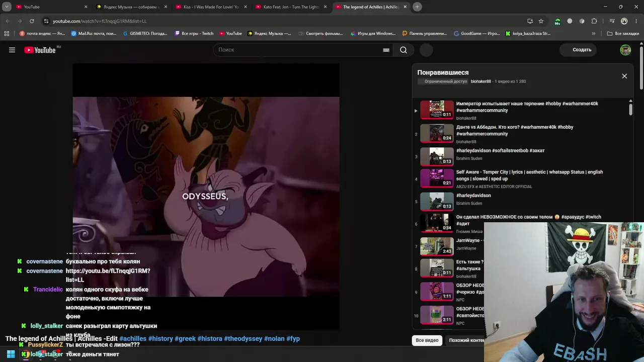The image size is (644, 362).
Task: Click the address bar URL
Action: tap(100, 21)
